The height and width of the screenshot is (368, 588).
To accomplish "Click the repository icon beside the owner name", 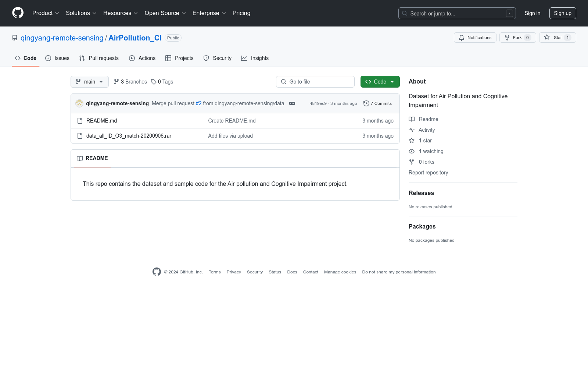I will click(15, 38).
